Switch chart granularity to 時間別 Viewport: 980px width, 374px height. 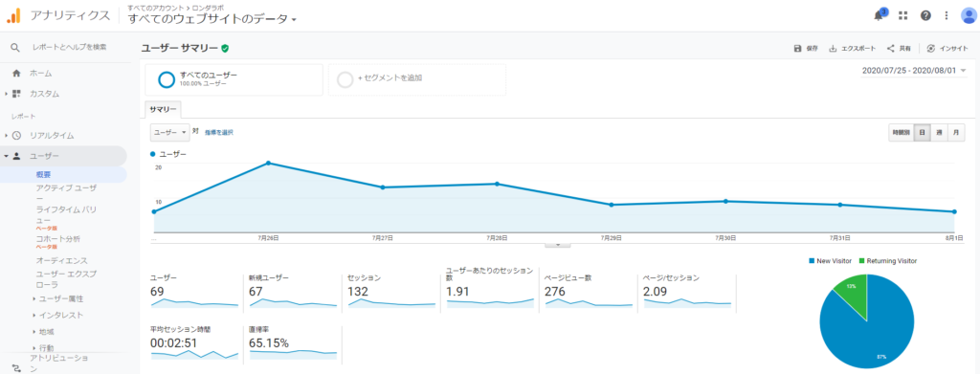point(901,132)
